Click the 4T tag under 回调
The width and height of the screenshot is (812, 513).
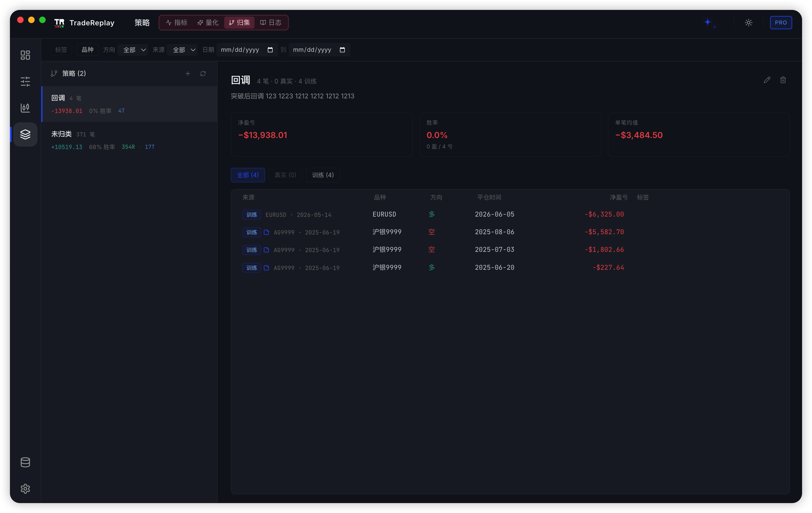121,111
